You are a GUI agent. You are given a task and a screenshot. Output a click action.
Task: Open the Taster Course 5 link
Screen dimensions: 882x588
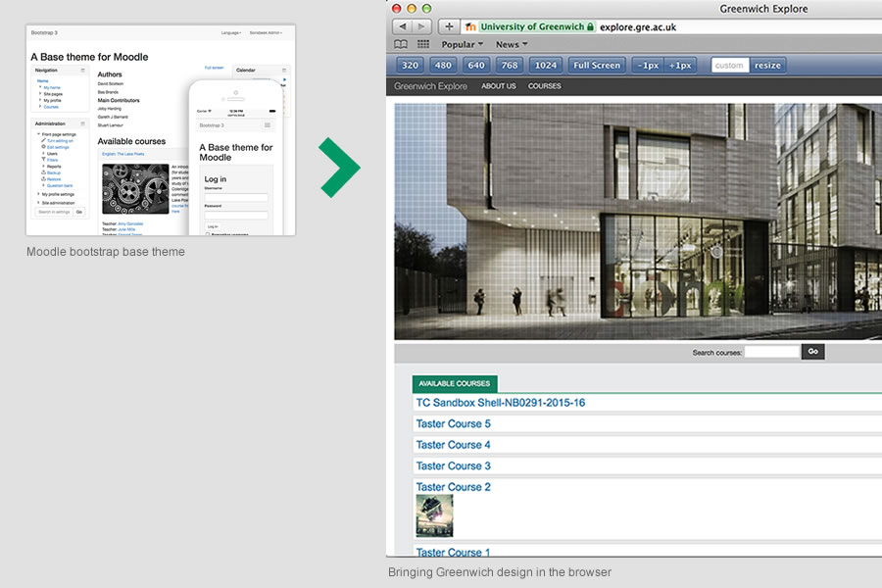coord(453,423)
